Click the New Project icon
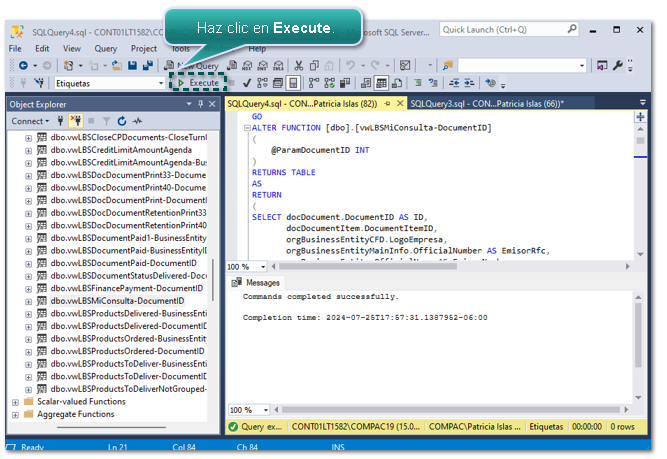This screenshot has width=667, height=459. 68,66
